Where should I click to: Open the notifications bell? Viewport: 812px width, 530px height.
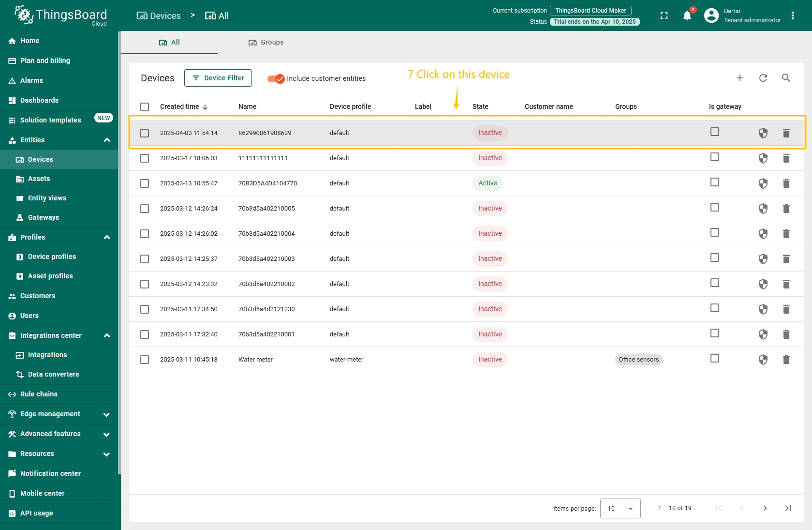point(687,16)
